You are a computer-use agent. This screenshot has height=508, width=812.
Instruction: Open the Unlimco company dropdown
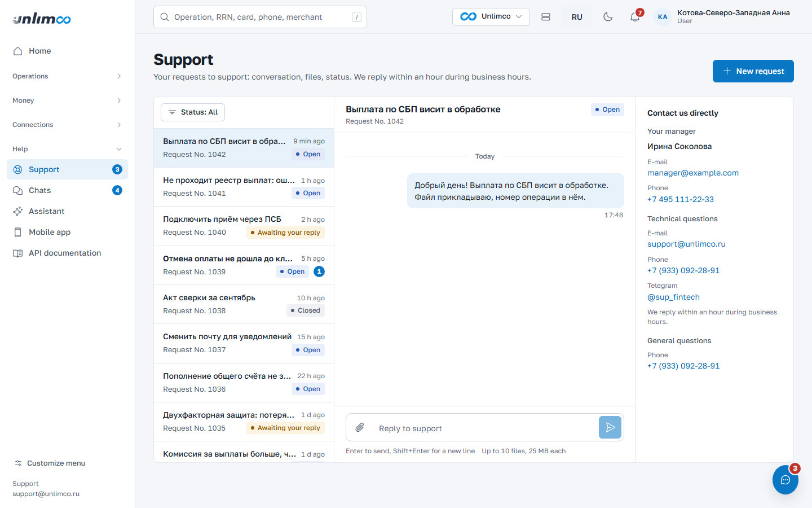coord(491,17)
